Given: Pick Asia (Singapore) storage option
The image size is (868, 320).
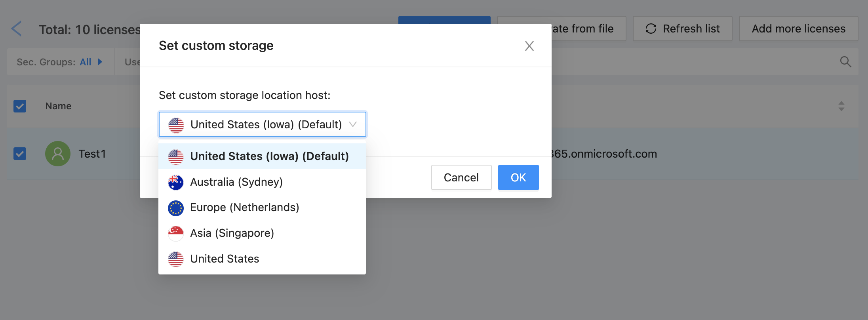Looking at the screenshot, I should (232, 233).
